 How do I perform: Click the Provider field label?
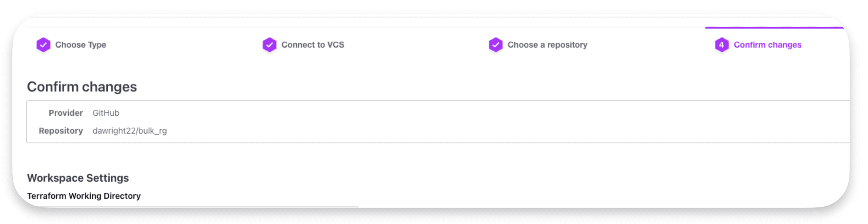66,113
